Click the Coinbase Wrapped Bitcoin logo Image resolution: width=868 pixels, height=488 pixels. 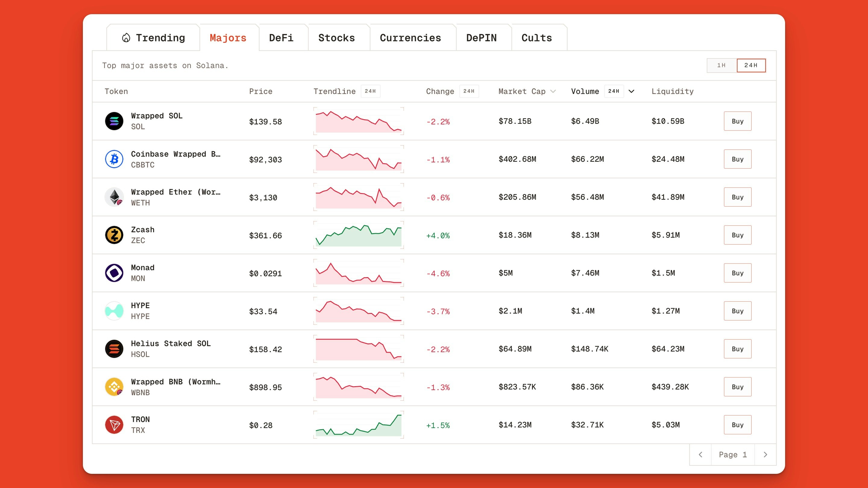[x=114, y=159]
